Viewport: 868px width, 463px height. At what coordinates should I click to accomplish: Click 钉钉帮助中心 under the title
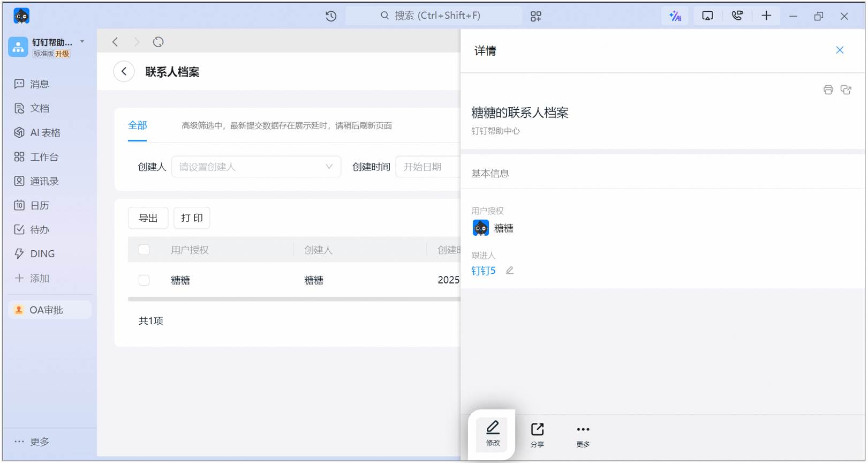click(x=495, y=131)
